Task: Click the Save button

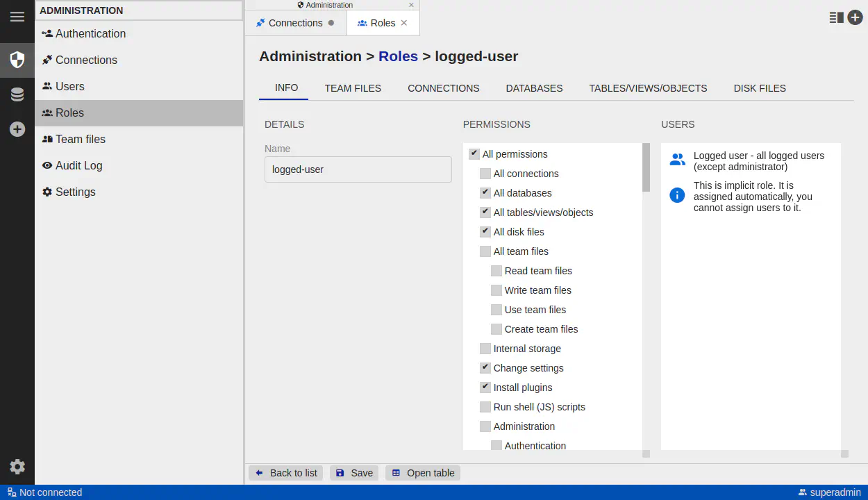Action: pyautogui.click(x=354, y=473)
